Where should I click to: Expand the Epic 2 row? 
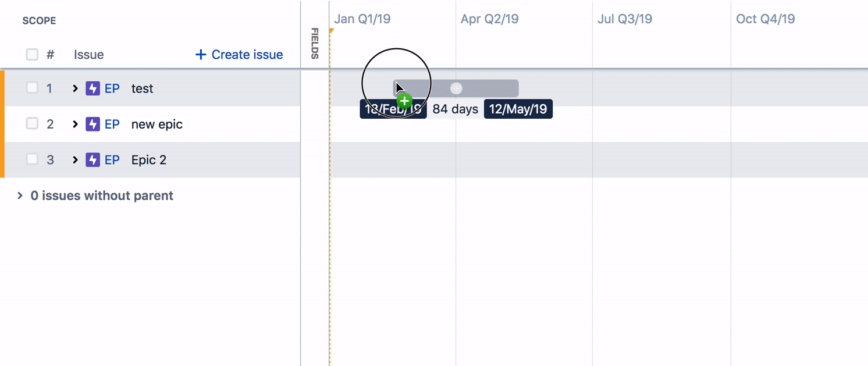pyautogui.click(x=75, y=160)
